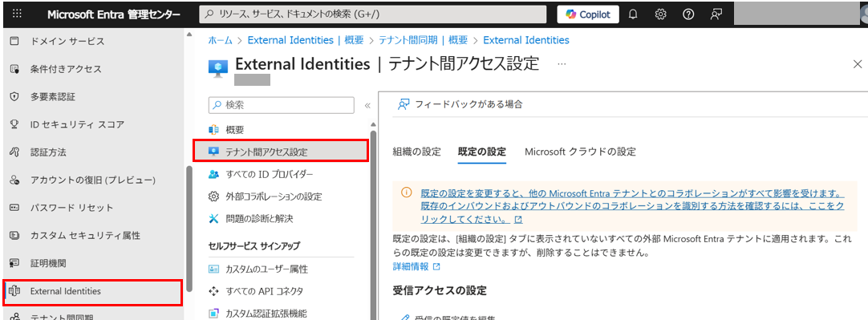Click the パスワード リセット icon
Viewport: 868px width, 320px height.
15,208
